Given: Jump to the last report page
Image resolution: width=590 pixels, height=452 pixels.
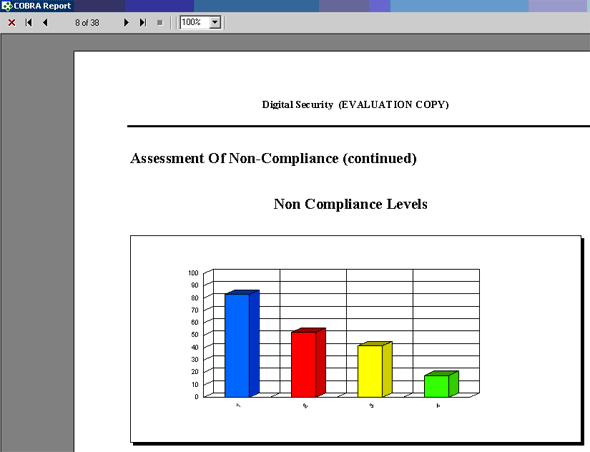Looking at the screenshot, I should pos(143,23).
